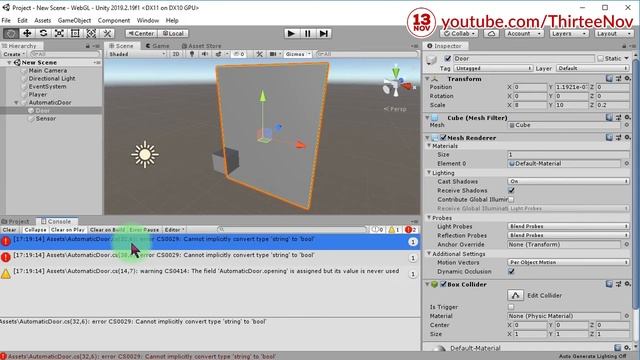Disable the Mesh Renderer component checkbox
Screen dimensions: 640x360
click(443, 138)
